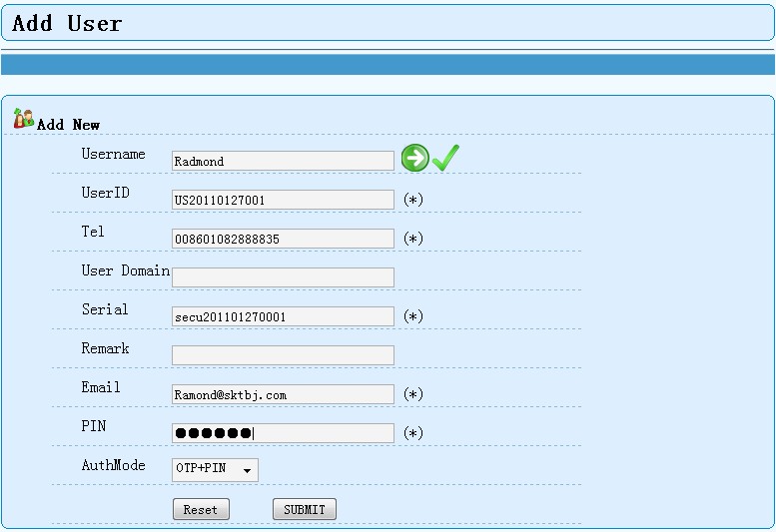Click the empty User Domain field
Viewport: 776px width, 532px height.
coord(283,277)
